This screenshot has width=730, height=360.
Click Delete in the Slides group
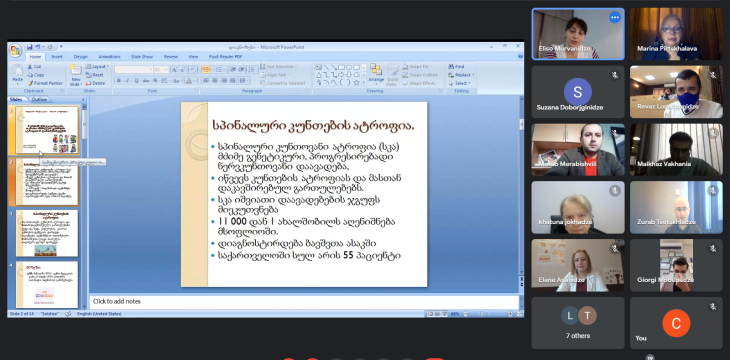95,83
